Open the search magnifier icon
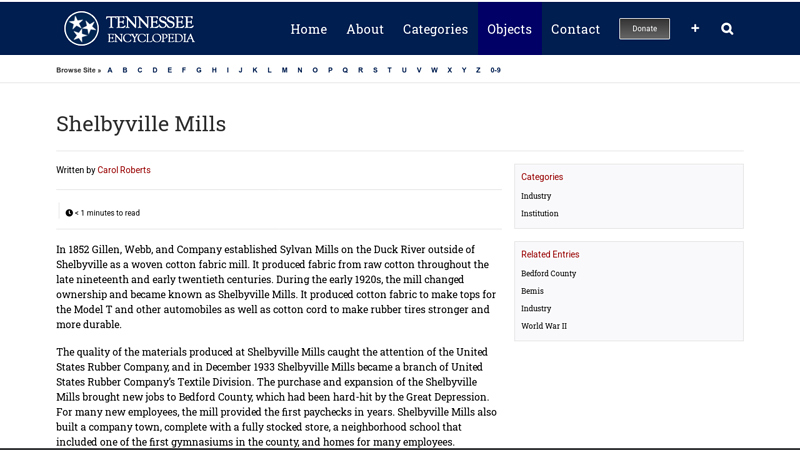Viewport: 800px width, 450px height. point(727,29)
